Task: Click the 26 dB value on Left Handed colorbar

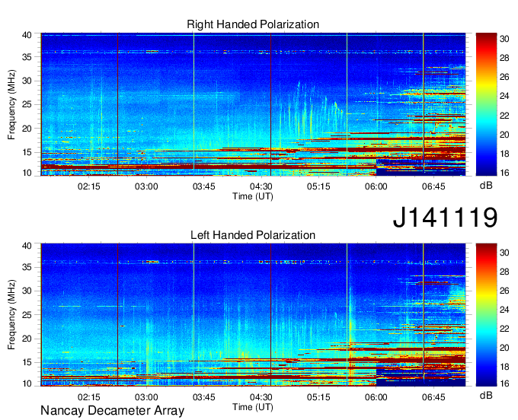Action: click(x=504, y=291)
